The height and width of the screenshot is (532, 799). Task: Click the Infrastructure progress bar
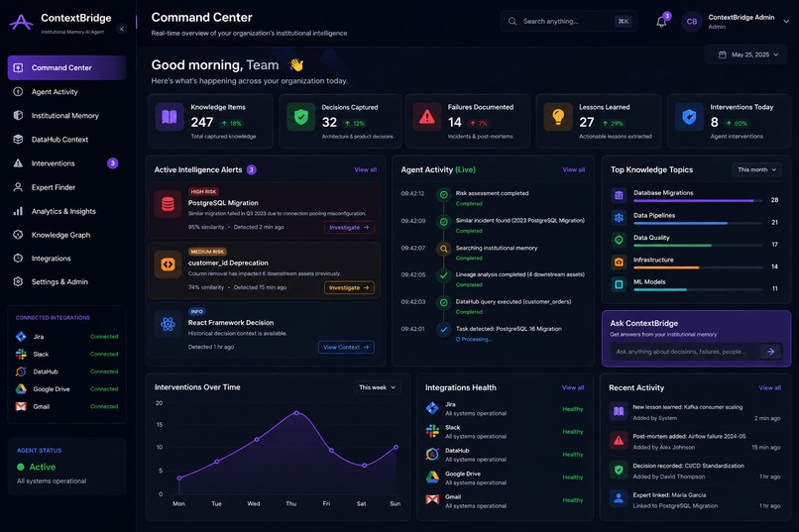point(698,267)
